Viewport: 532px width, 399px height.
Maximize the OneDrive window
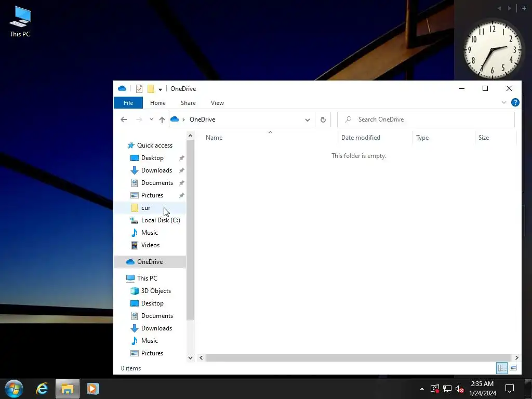[485, 88]
